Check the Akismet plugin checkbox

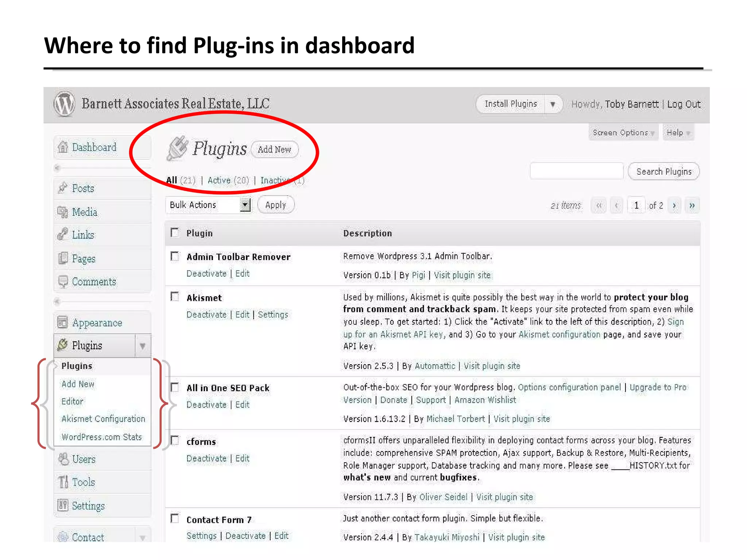tap(175, 297)
